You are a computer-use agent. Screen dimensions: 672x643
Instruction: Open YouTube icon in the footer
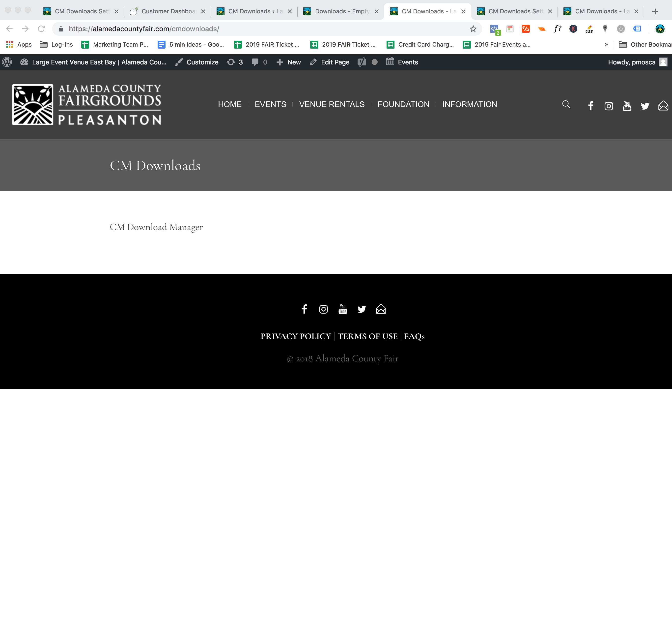pos(343,309)
